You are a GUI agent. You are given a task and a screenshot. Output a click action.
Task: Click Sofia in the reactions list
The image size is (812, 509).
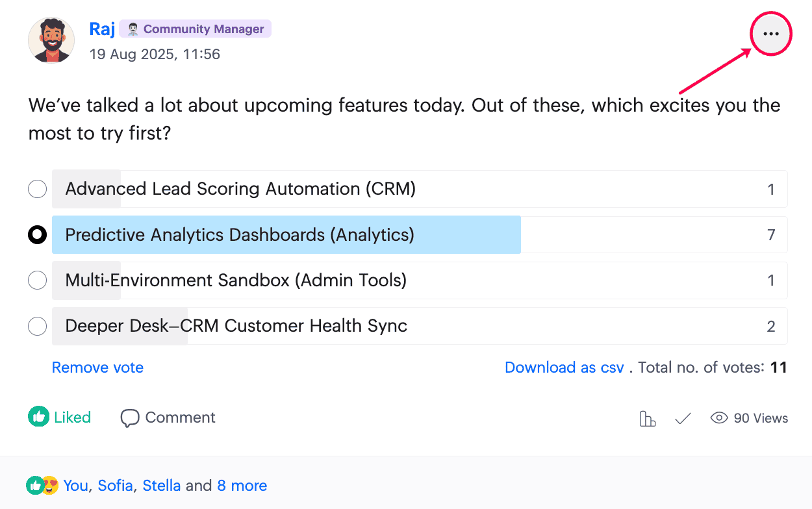[x=116, y=486]
